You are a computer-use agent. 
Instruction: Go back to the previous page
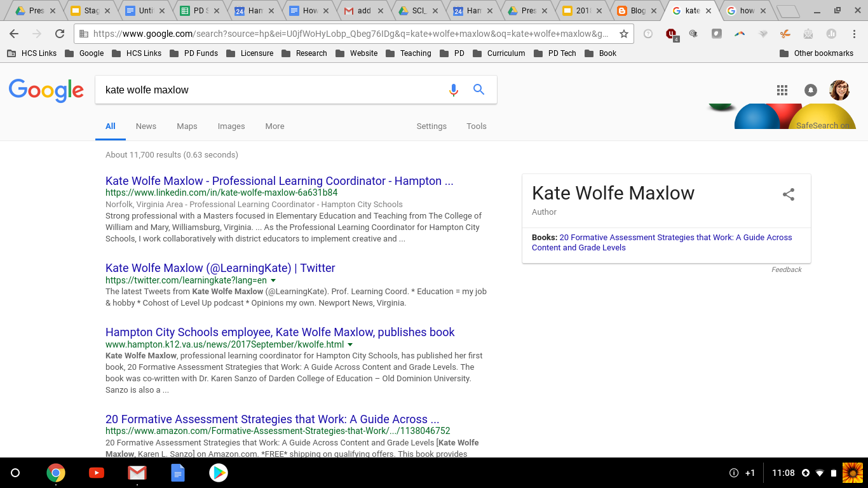click(x=14, y=34)
